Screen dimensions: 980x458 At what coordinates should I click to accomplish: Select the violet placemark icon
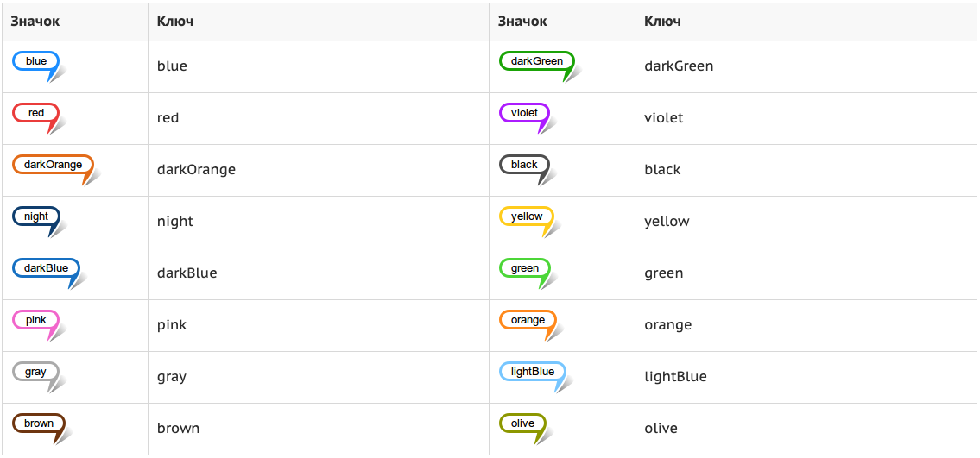(x=528, y=118)
